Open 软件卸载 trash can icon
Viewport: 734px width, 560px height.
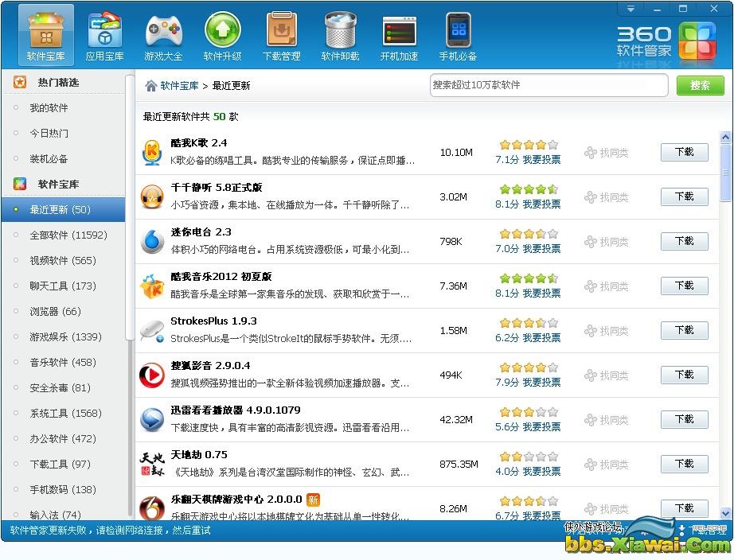340,37
